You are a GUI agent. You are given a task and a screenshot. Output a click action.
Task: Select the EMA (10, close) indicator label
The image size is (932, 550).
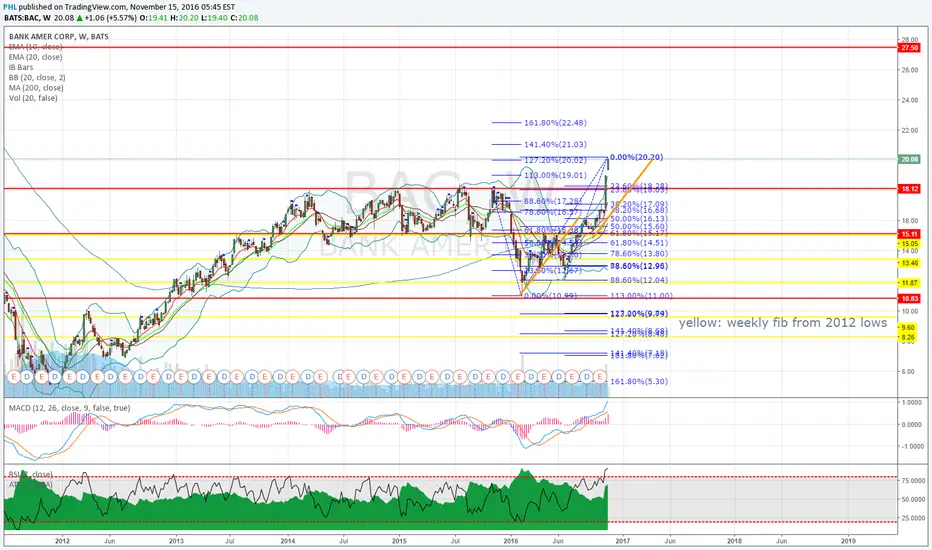coord(36,46)
